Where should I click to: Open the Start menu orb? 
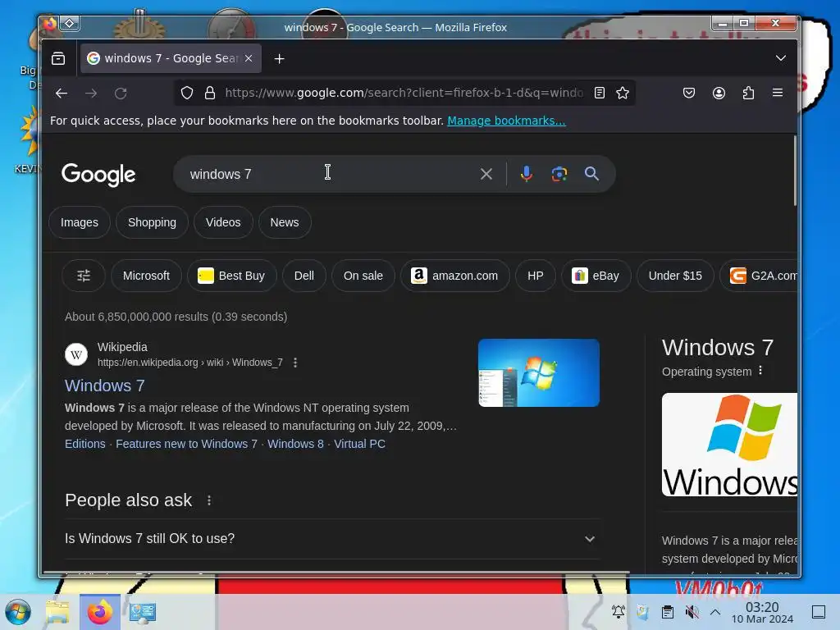18,612
